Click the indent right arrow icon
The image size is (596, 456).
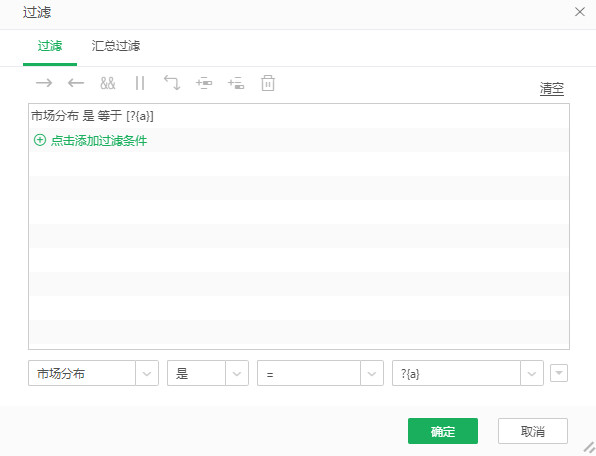[x=44, y=82]
